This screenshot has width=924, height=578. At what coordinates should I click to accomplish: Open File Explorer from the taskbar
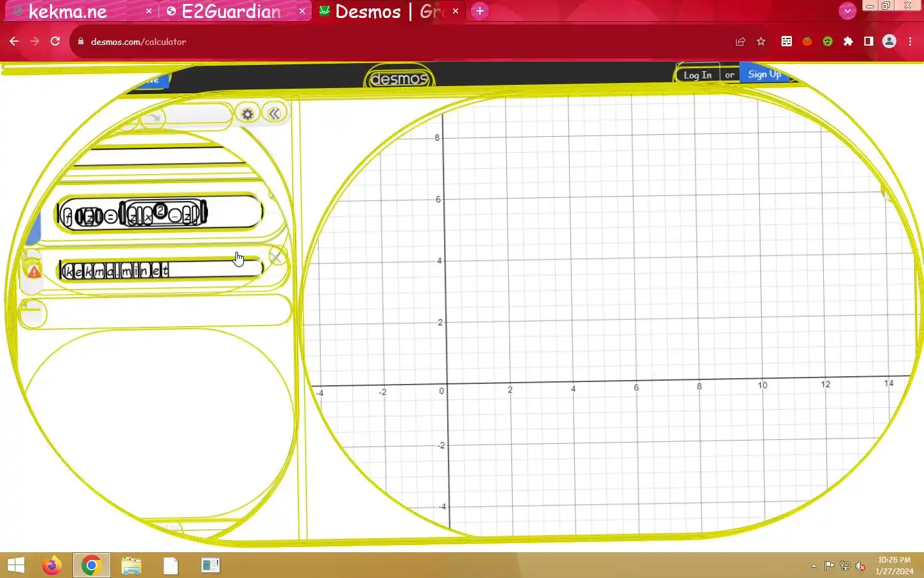point(131,566)
